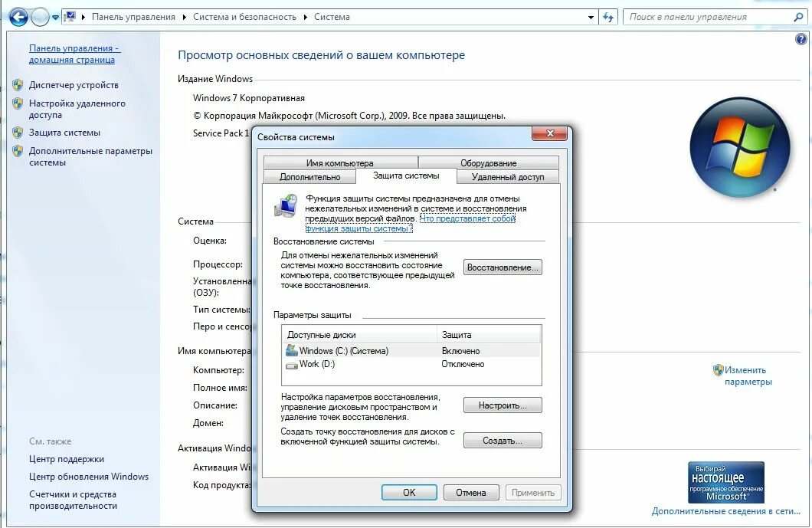Select the Windows (C:) (Система) drive row

click(x=411, y=351)
